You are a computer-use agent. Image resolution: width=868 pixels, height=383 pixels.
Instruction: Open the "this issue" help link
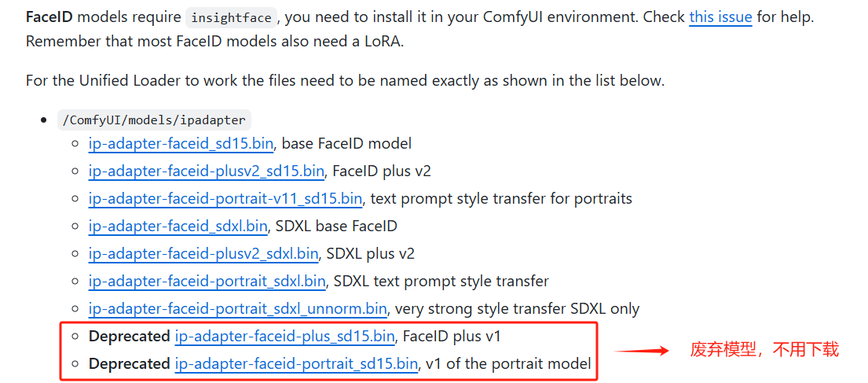click(720, 17)
